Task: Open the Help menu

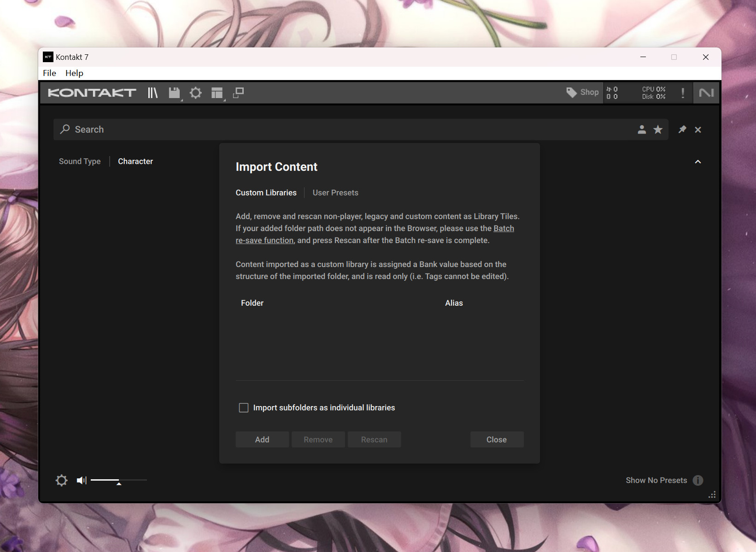Action: pyautogui.click(x=74, y=73)
